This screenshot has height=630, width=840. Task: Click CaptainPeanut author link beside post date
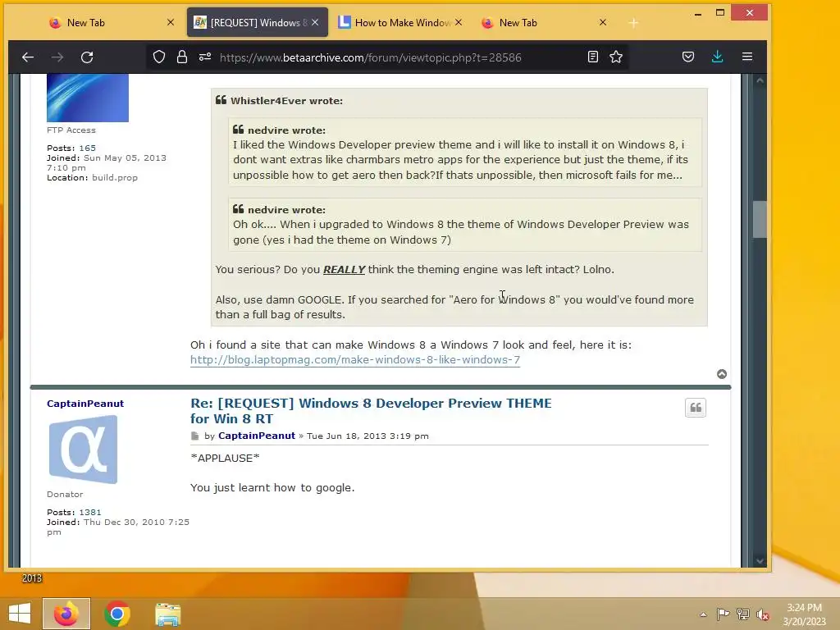pyautogui.click(x=257, y=436)
